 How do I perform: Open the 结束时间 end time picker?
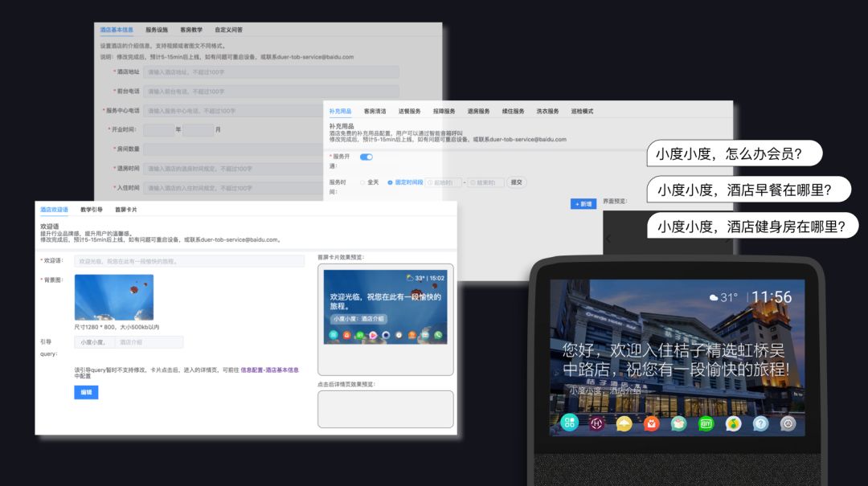[486, 182]
